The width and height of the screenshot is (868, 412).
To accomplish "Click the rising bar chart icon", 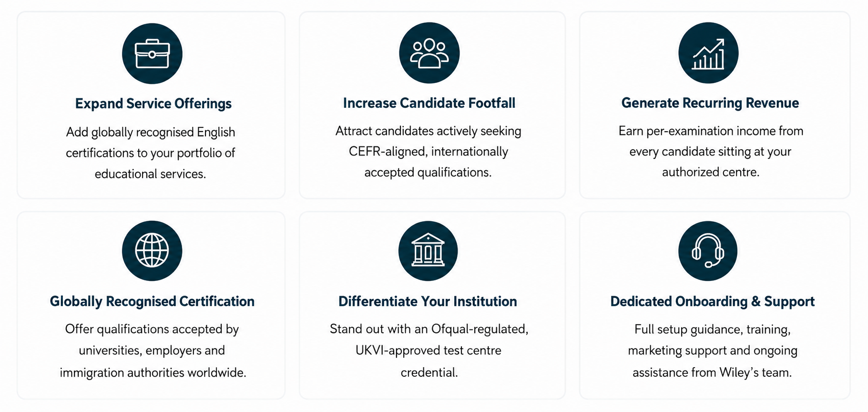I will (x=708, y=53).
